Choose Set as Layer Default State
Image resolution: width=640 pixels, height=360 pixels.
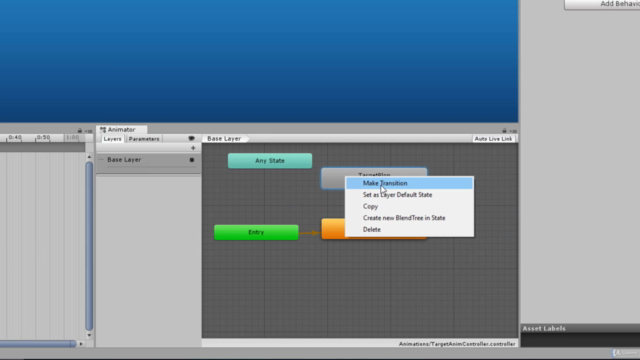pos(409,195)
